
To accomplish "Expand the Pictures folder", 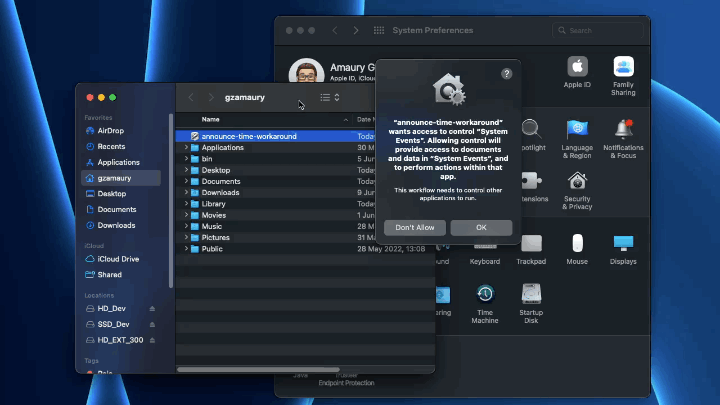I will [186, 237].
